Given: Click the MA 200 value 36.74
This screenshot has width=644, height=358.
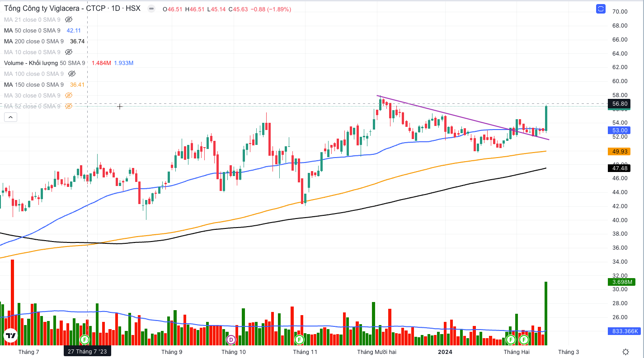Looking at the screenshot, I should coord(77,41).
